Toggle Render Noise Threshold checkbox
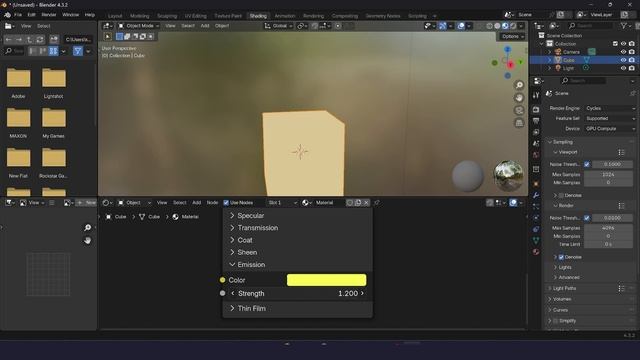 (x=587, y=218)
